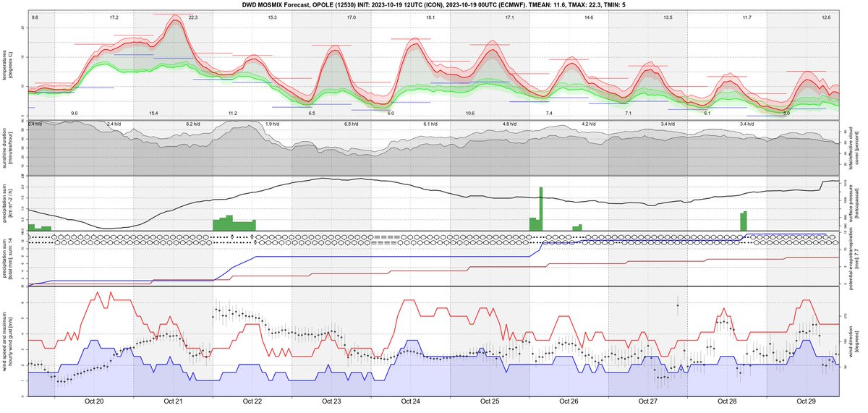Click the 14.6 maximum temperature value
Viewport: 868px width, 413px height.
coord(589,17)
